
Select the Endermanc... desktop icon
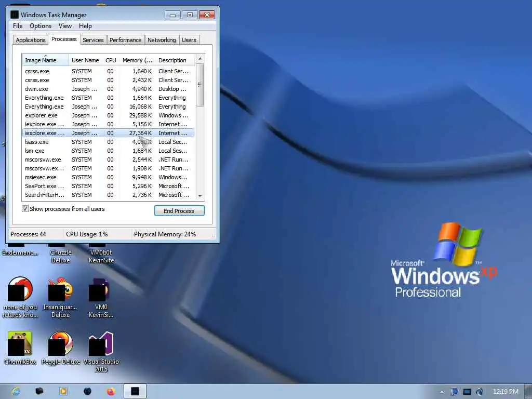click(20, 250)
